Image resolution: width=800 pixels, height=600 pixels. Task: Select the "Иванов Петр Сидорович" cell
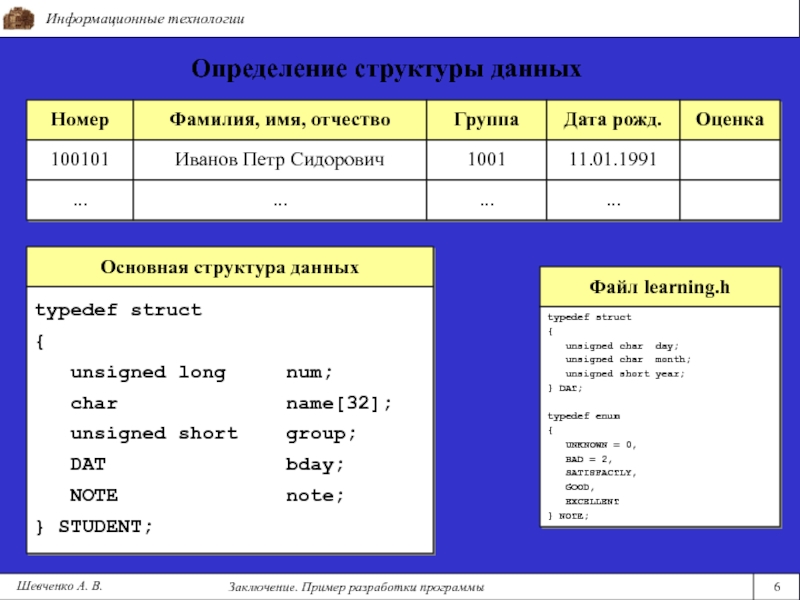coord(279,159)
